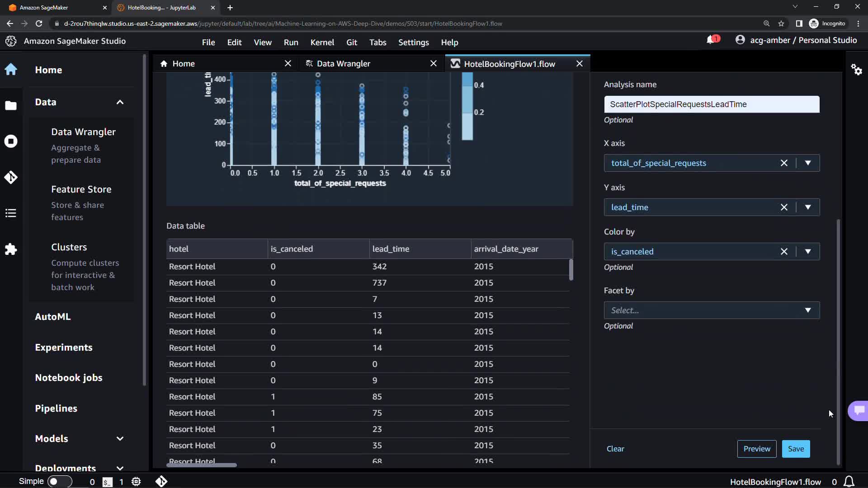Open the extensions puzzle piece icon
This screenshot has width=868, height=488.
[x=11, y=249]
